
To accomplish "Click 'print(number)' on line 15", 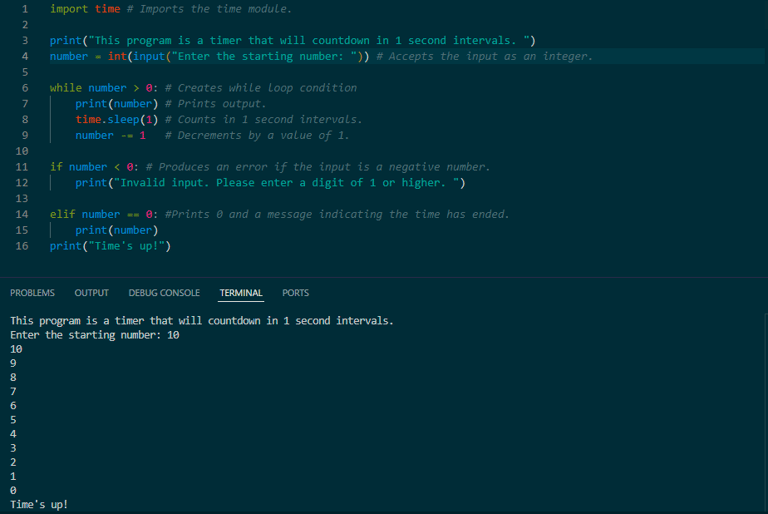I will [117, 230].
